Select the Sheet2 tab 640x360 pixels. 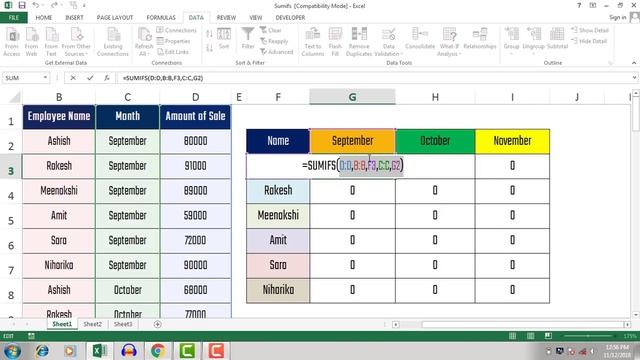click(x=93, y=324)
